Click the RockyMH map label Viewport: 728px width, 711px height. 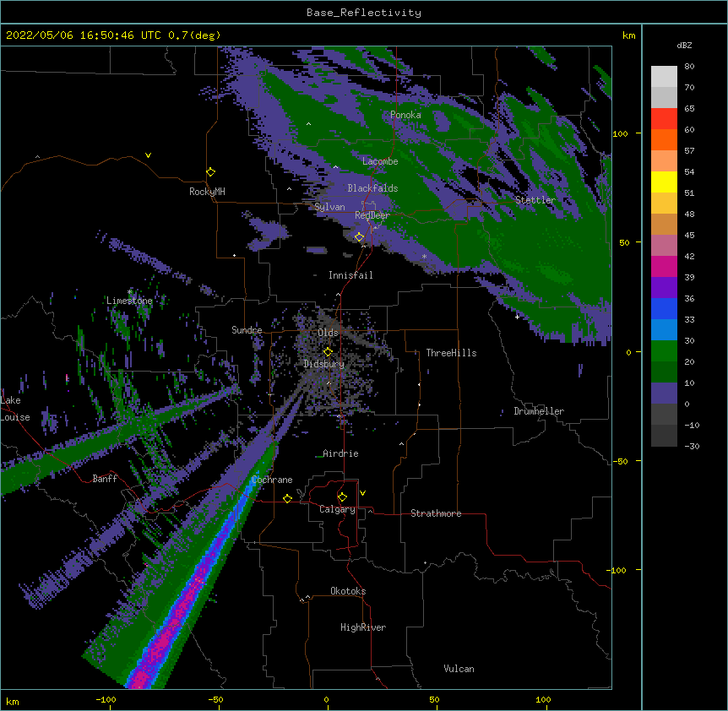(207, 192)
